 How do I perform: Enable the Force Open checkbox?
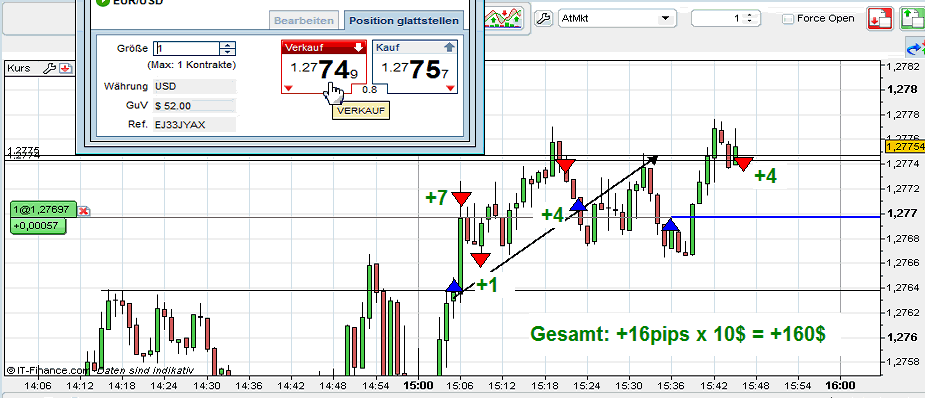pos(788,19)
